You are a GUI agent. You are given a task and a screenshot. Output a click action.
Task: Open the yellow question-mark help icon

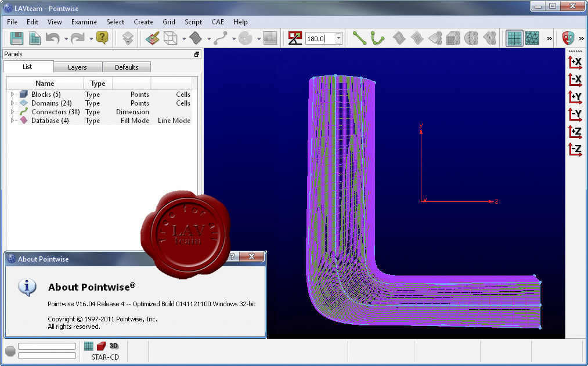point(102,38)
